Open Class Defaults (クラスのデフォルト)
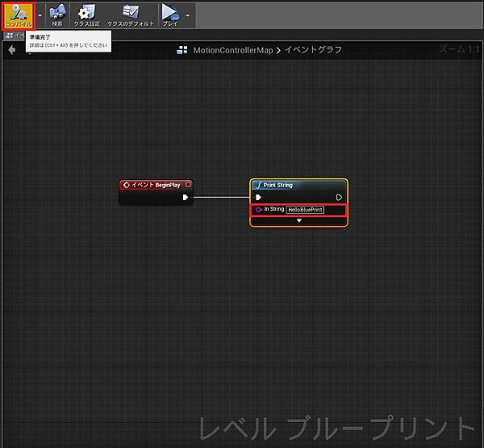 pos(129,15)
